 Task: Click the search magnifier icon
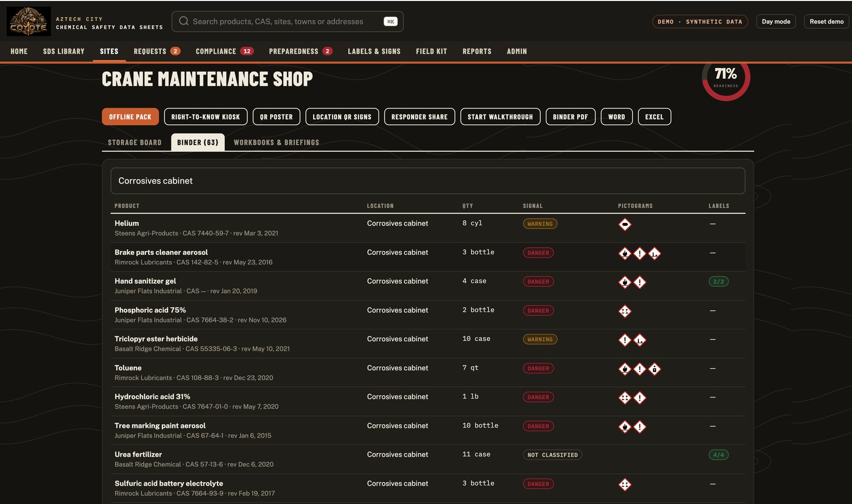pyautogui.click(x=184, y=21)
